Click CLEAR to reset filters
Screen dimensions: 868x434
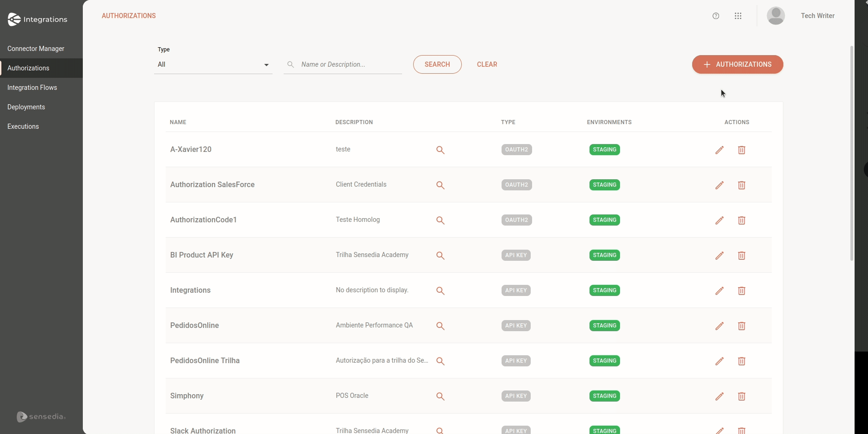tap(487, 64)
